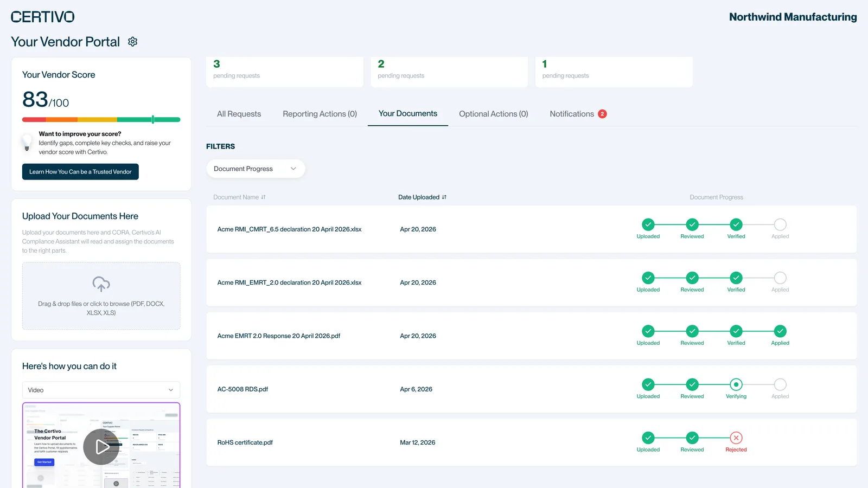
Task: Open the Reporting Actions (0) tab
Action: (320, 114)
